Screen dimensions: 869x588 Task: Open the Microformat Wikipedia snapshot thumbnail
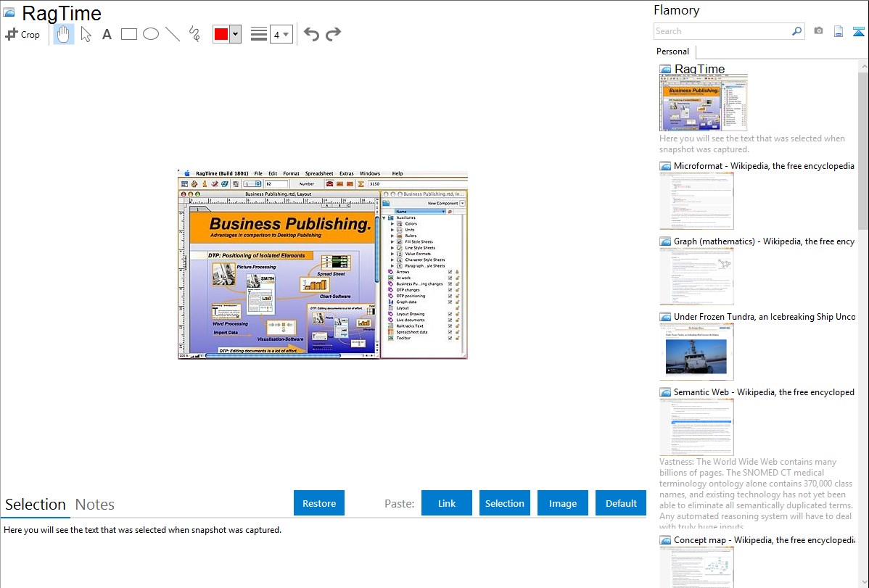[x=696, y=201]
